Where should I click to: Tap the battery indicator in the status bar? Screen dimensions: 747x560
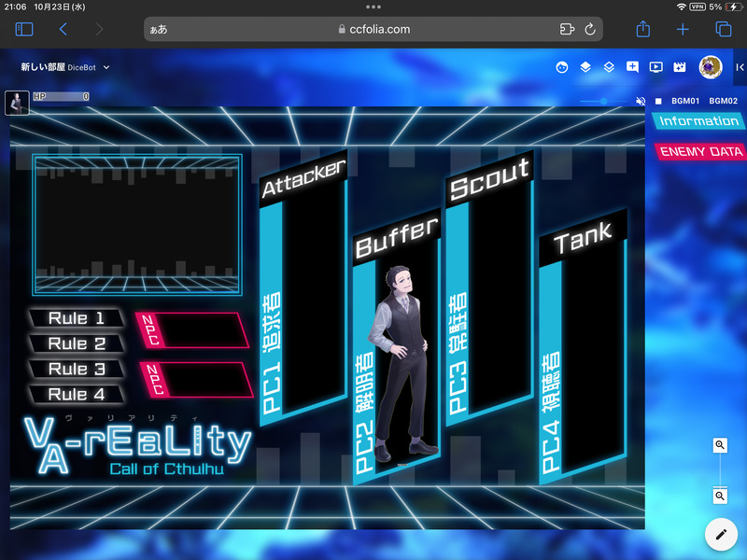tap(733, 7)
